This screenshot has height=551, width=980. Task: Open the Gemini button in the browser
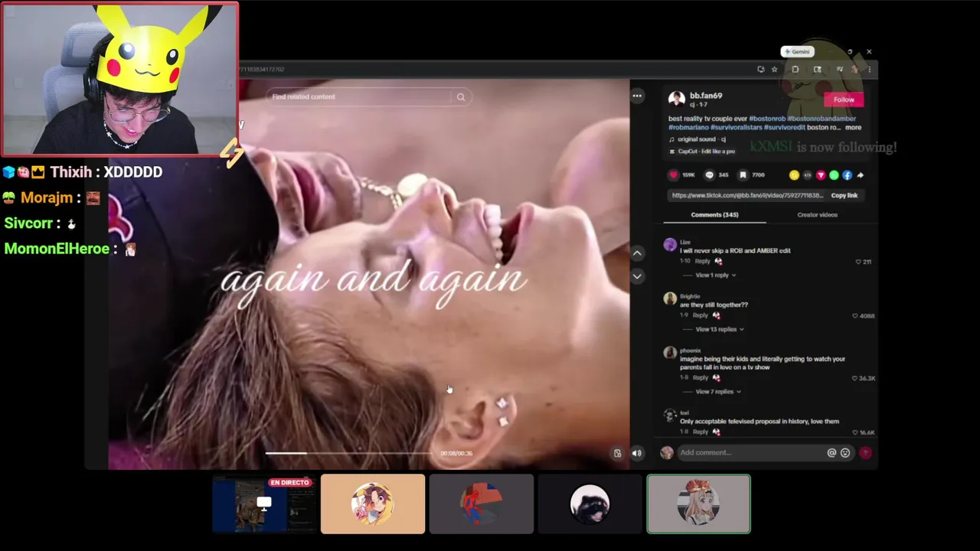point(796,51)
